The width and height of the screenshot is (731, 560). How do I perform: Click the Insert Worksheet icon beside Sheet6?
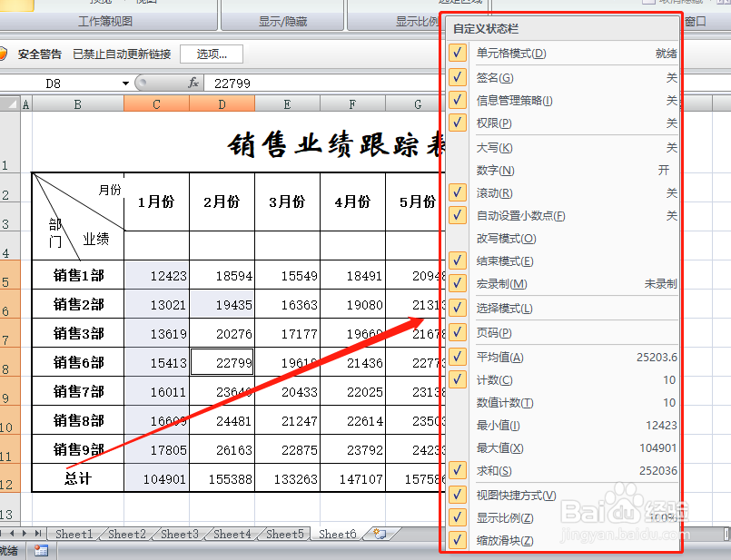coord(380,535)
